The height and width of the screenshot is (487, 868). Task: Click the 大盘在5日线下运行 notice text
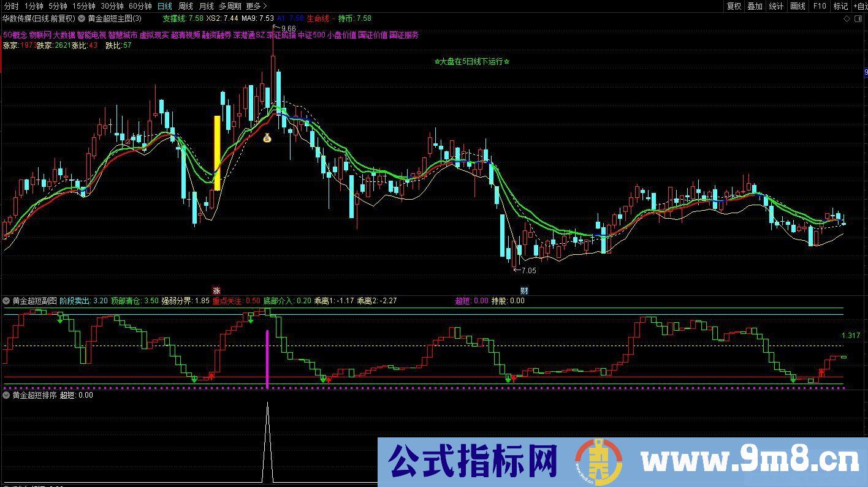pos(472,61)
